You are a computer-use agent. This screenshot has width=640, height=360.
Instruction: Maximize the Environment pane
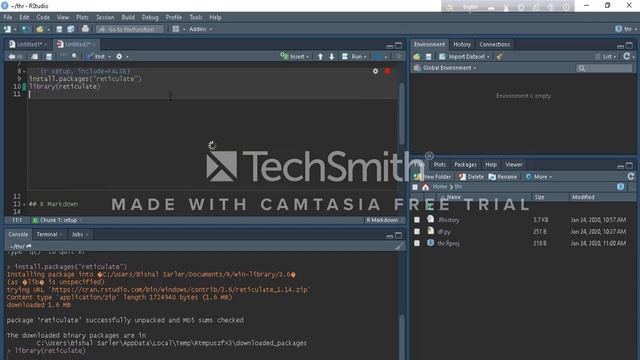click(629, 45)
